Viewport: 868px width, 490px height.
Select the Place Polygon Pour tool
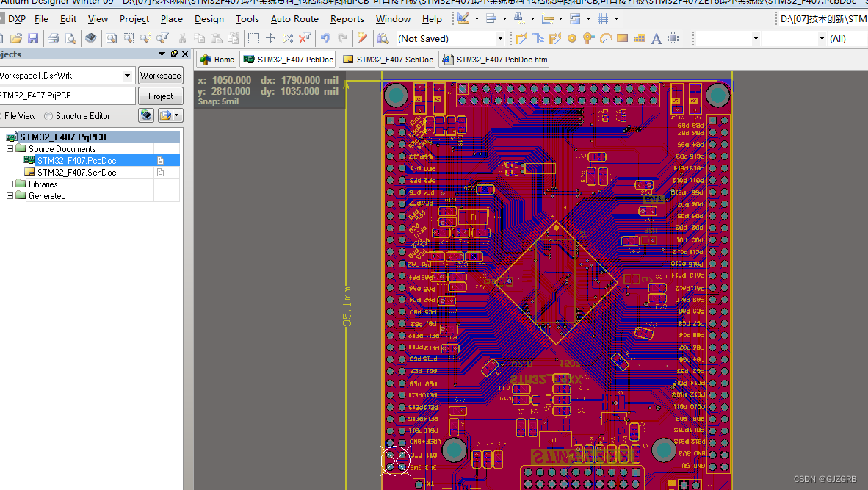[637, 38]
